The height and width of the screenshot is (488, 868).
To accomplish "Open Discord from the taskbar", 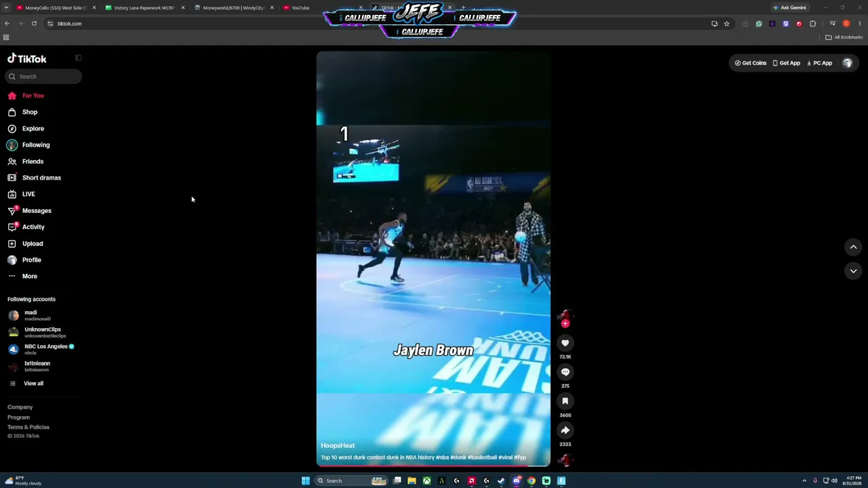I will [516, 481].
